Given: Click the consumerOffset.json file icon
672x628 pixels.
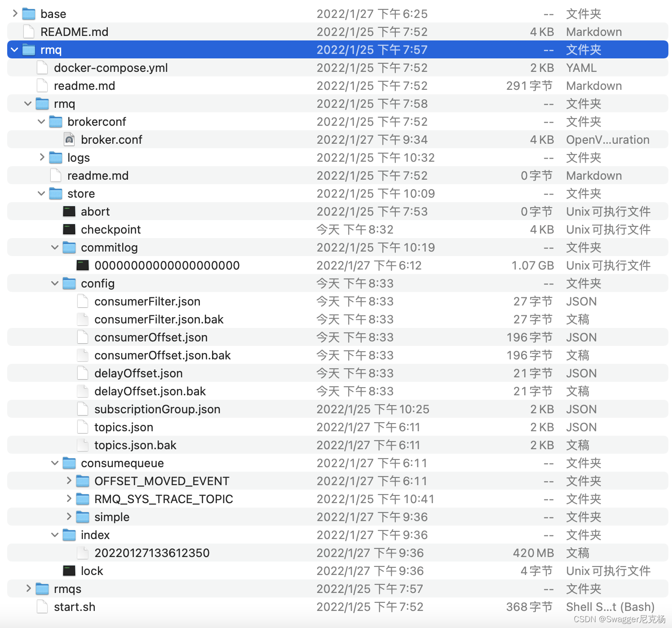Looking at the screenshot, I should click(x=83, y=337).
